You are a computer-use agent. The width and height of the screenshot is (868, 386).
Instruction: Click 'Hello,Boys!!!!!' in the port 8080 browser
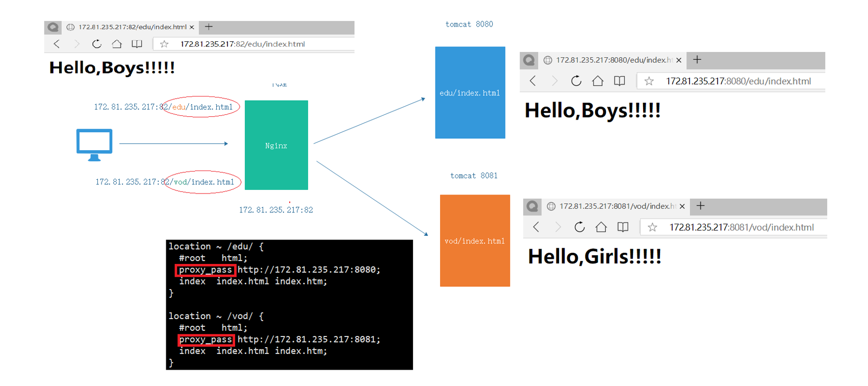[593, 110]
